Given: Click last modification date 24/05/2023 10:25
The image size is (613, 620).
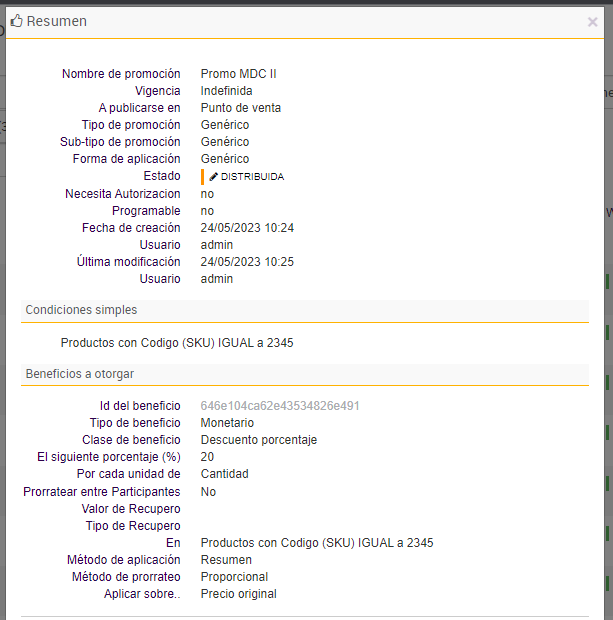Looking at the screenshot, I should click(247, 262).
